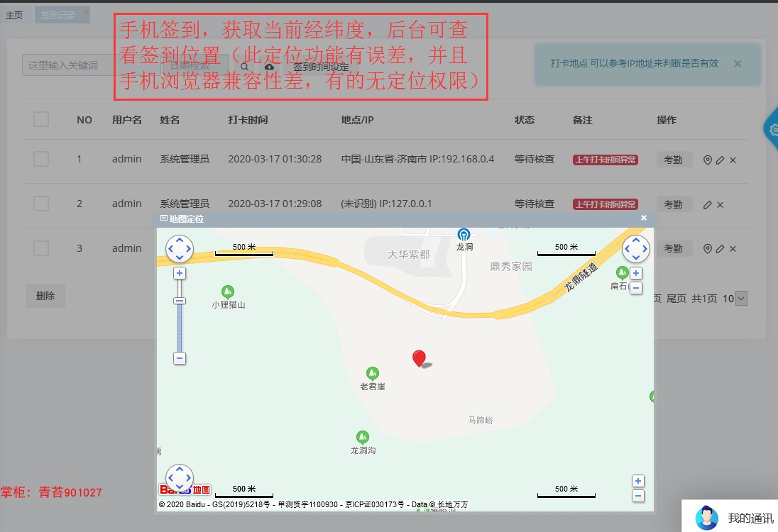
Task: Click the 老君崖 green park icon
Action: [x=373, y=373]
